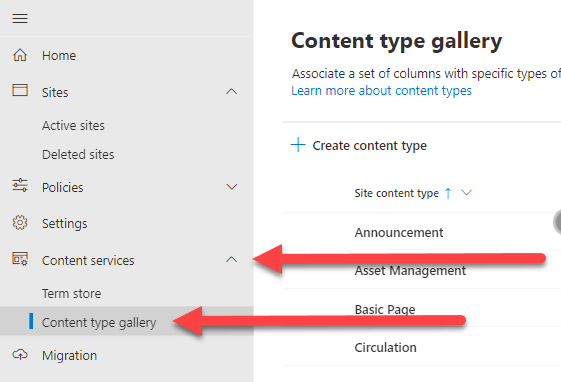Screen dimensions: 561x382
Task: Follow Learn more about content types link
Action: click(381, 91)
